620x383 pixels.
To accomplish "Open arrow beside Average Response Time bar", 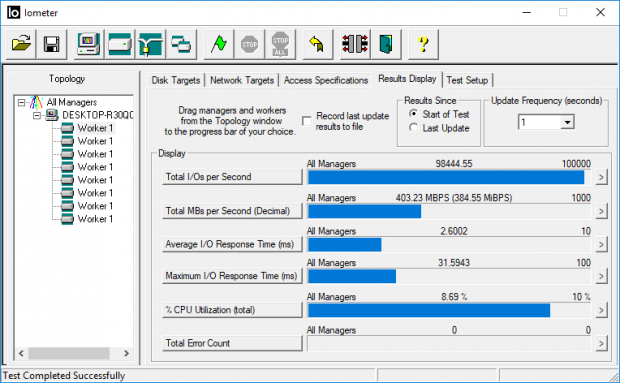I will pos(601,245).
